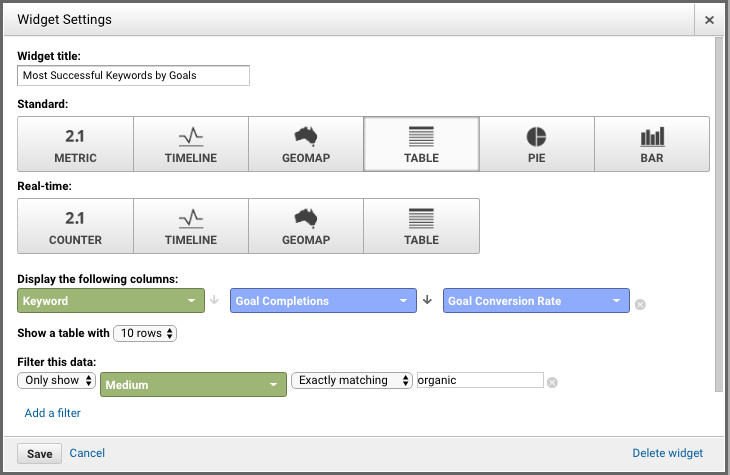730x475 pixels.
Task: Remove the Medium organic filter
Action: tap(552, 382)
